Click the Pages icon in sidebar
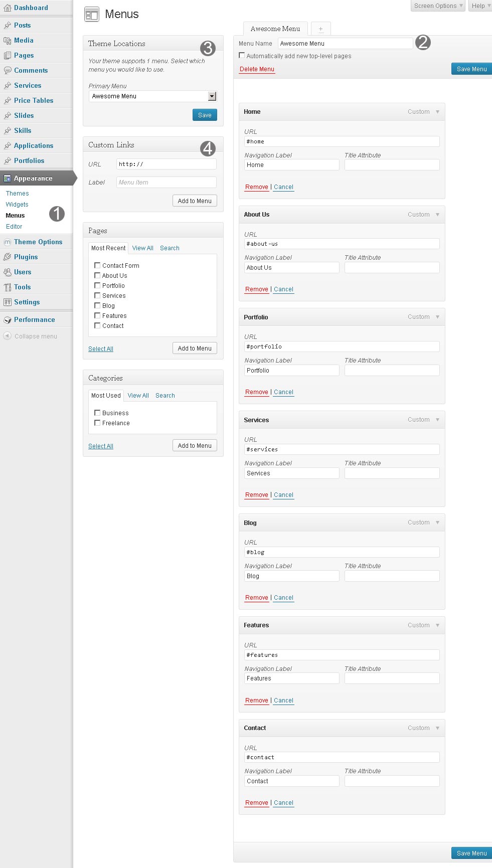The height and width of the screenshot is (868, 492). (7, 55)
